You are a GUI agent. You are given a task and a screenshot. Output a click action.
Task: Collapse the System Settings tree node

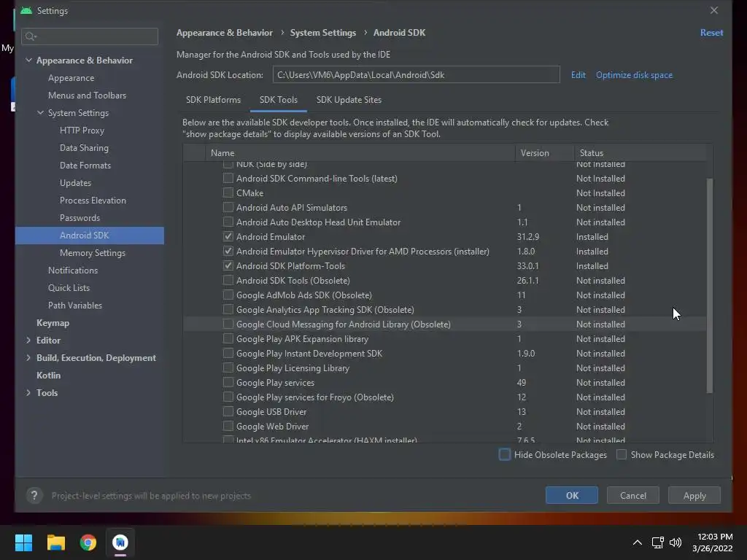coord(41,113)
